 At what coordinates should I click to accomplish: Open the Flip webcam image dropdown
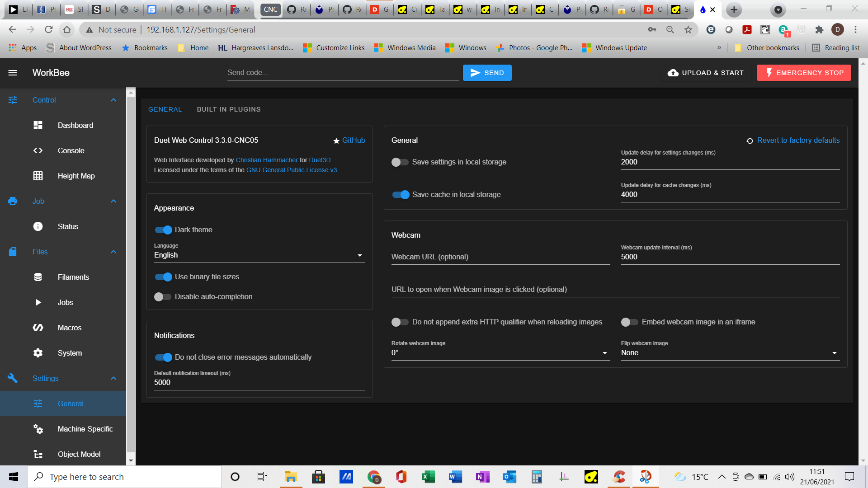[x=728, y=352]
